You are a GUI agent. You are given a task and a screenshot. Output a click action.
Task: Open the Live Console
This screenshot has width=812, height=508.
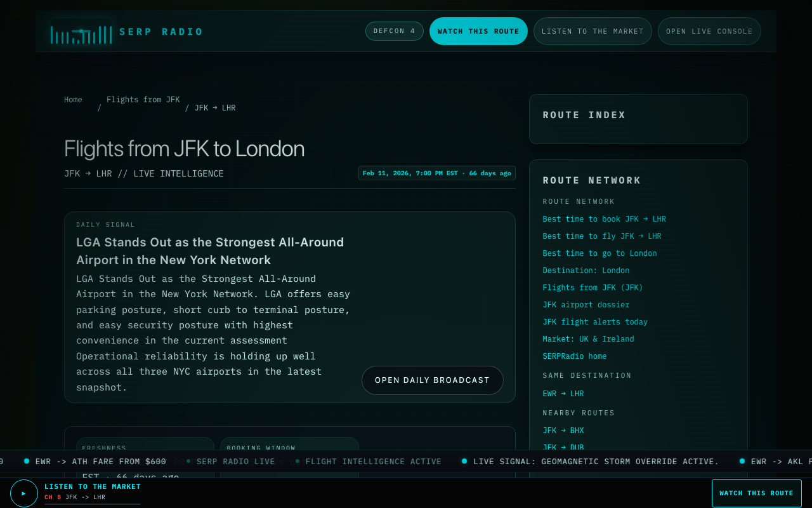[709, 31]
